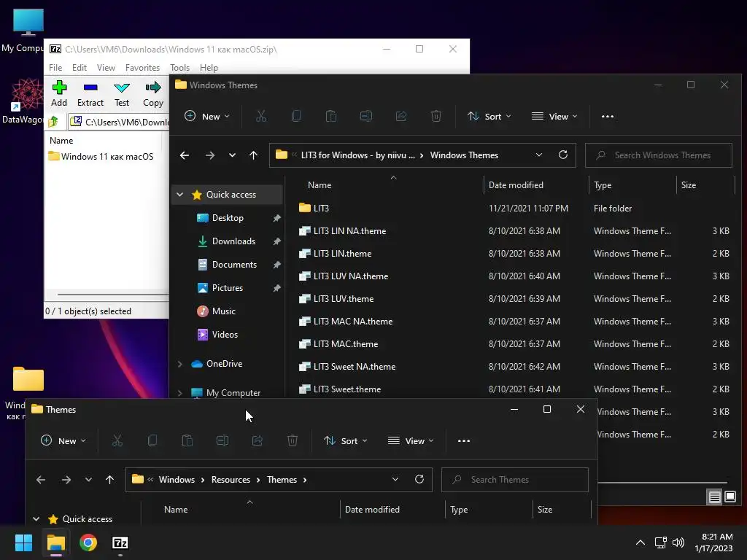Click the Cut icon in Windows Themes window
The width and height of the screenshot is (747, 560).
[x=261, y=116]
